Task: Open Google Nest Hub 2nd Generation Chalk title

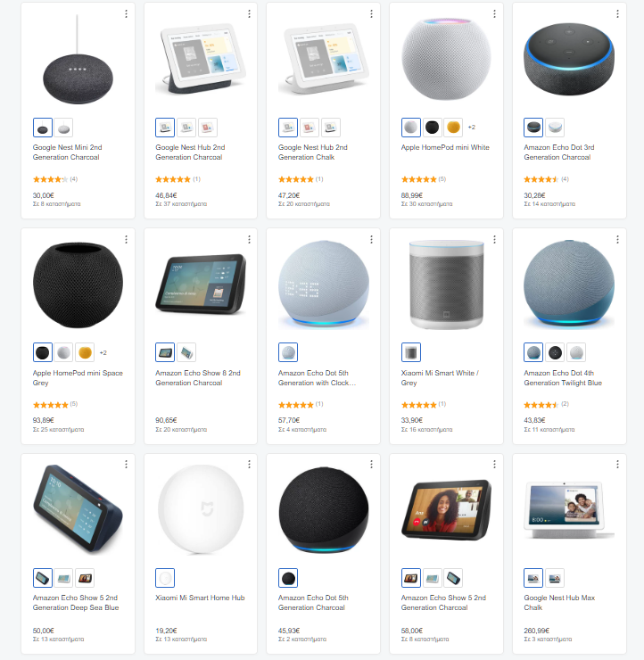Action: coord(312,153)
